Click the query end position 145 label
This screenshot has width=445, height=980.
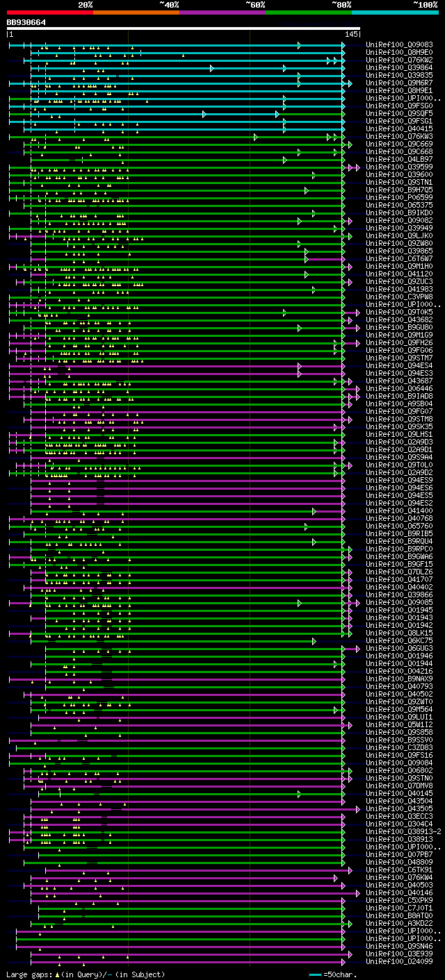(351, 34)
